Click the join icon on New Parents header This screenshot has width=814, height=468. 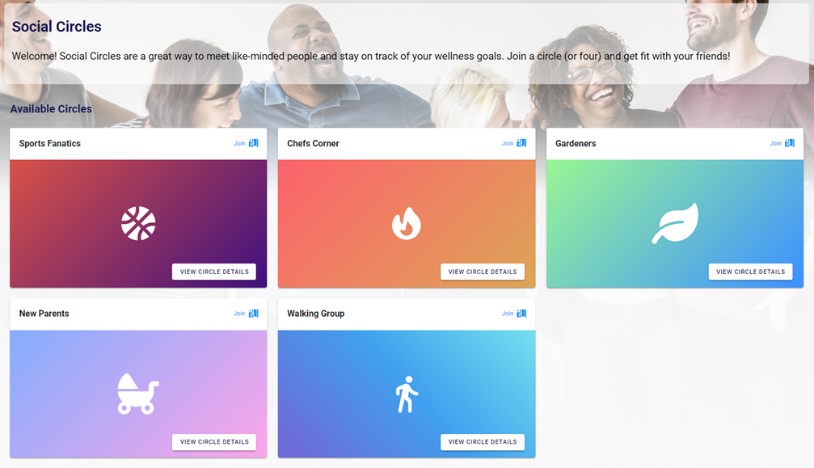click(x=253, y=313)
